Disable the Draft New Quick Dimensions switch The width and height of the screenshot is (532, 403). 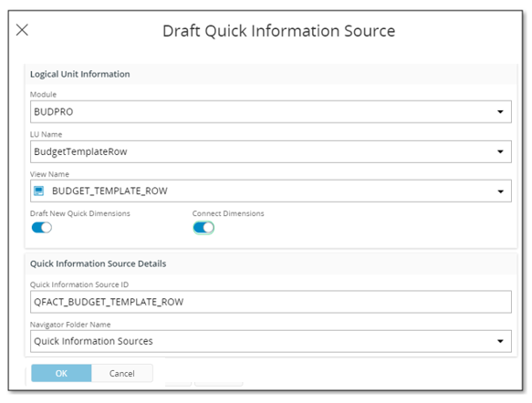click(x=42, y=227)
